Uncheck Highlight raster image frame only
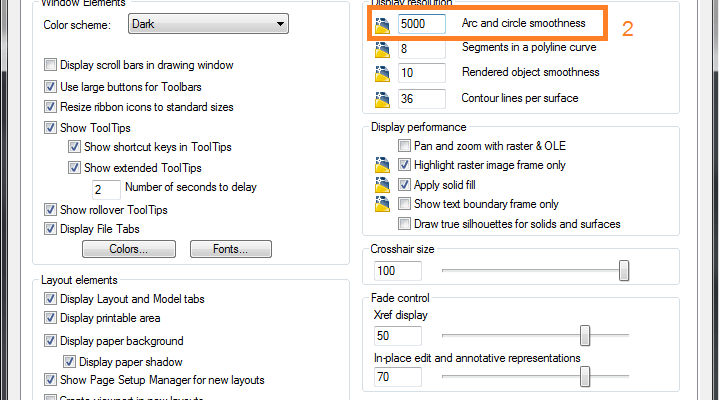The width and height of the screenshot is (719, 400). coord(404,165)
